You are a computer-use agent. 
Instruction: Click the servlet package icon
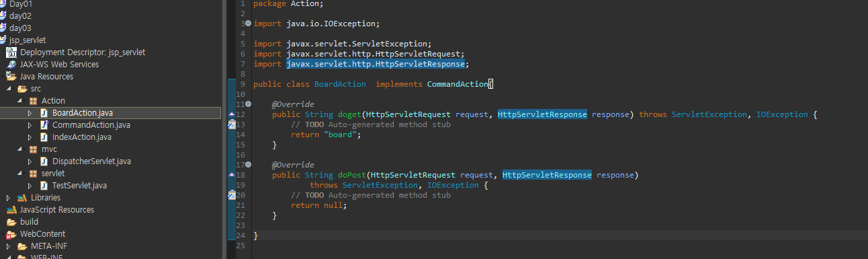(33, 174)
